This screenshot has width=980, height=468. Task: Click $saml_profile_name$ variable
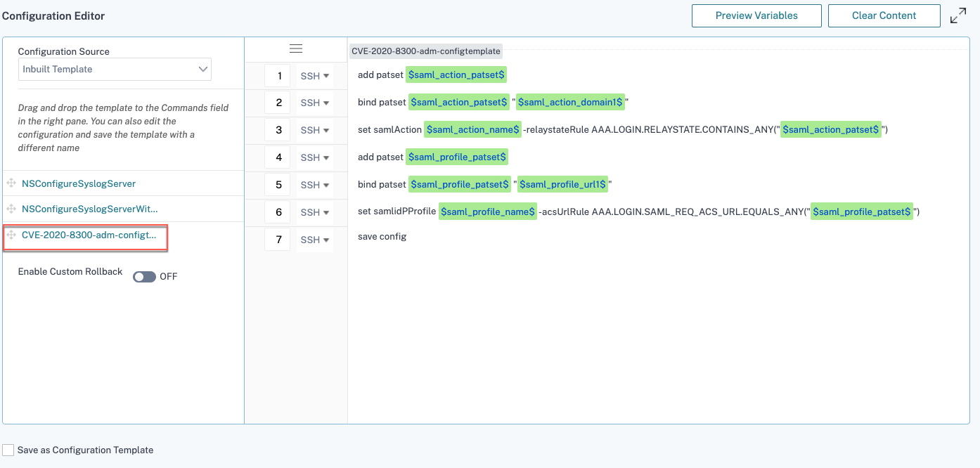coord(488,212)
